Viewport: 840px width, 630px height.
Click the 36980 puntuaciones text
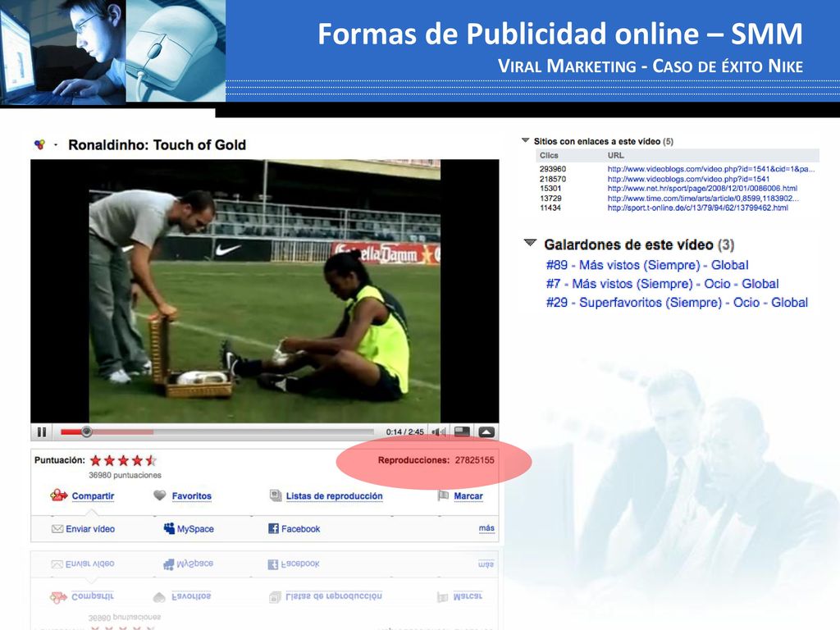click(125, 475)
